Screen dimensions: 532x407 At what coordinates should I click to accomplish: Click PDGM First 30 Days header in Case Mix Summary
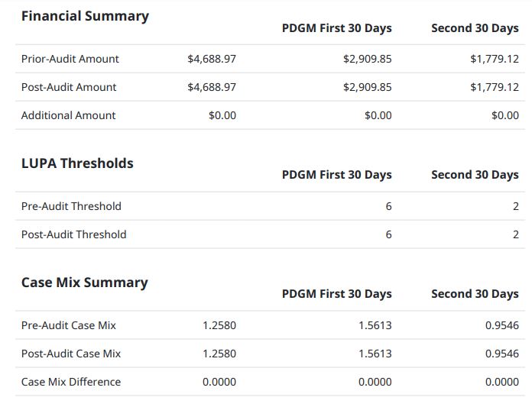coord(336,294)
